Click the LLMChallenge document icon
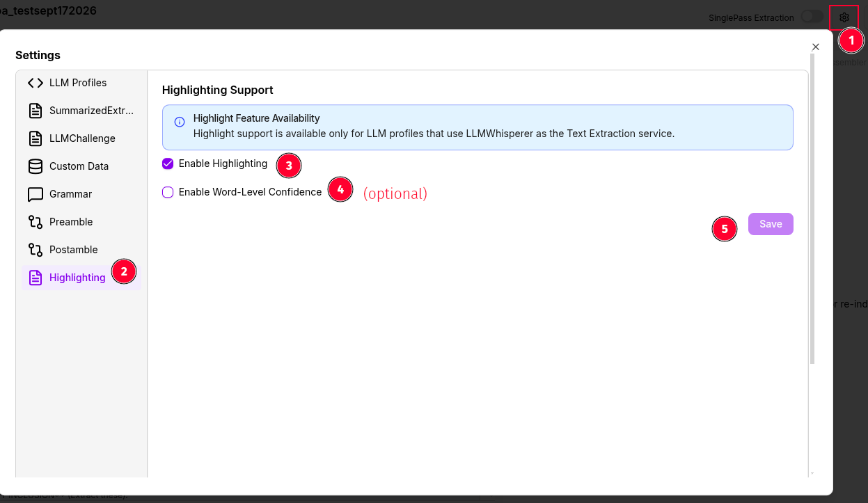868x503 pixels. [x=35, y=138]
